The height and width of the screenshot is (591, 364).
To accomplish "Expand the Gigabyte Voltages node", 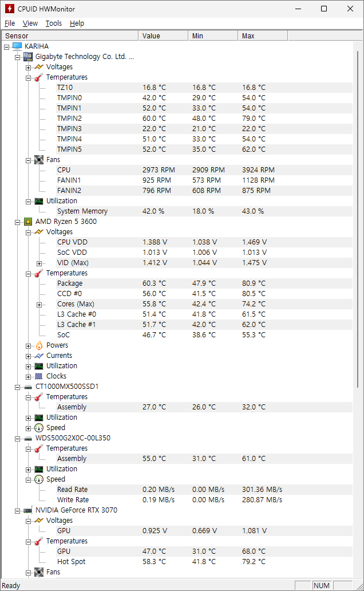I will pyautogui.click(x=28, y=68).
